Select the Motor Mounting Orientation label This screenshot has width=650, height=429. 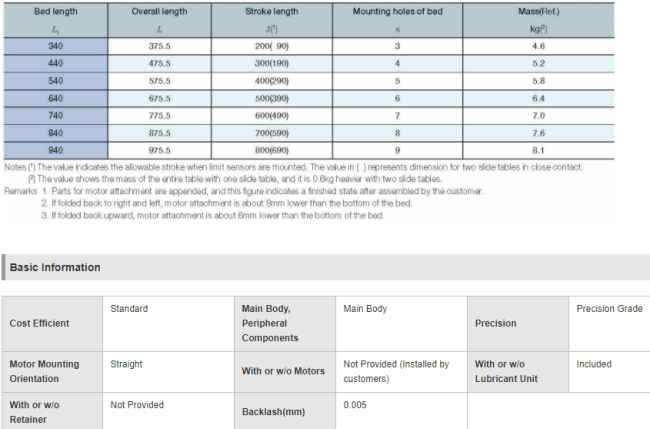[x=44, y=371]
